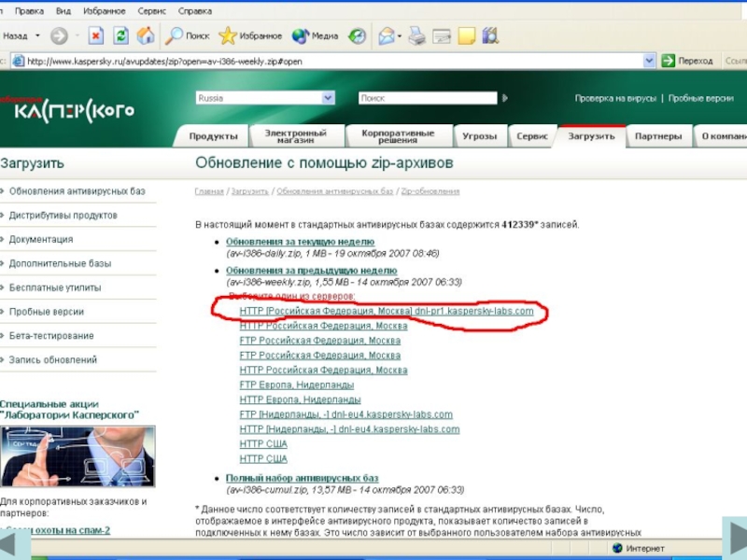Image resolution: width=747 pixels, height=560 pixels.
Task: Click the Refresh page icon
Action: tap(120, 35)
